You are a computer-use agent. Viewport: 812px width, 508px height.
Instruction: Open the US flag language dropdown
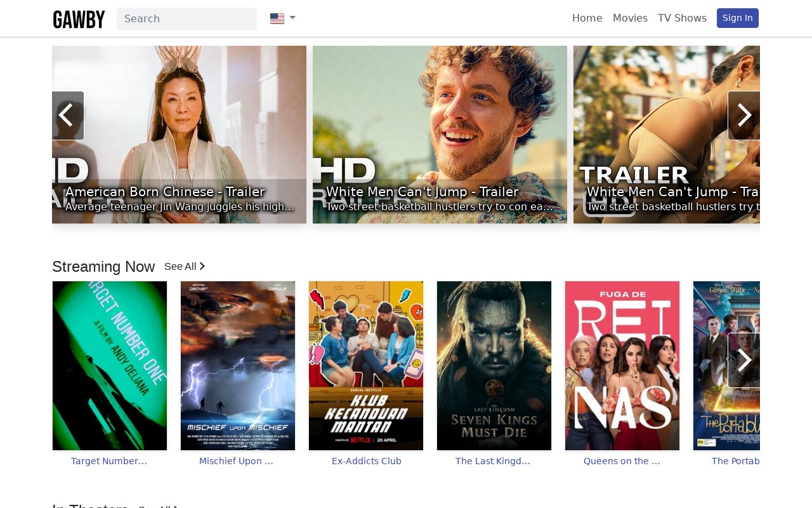point(283,18)
